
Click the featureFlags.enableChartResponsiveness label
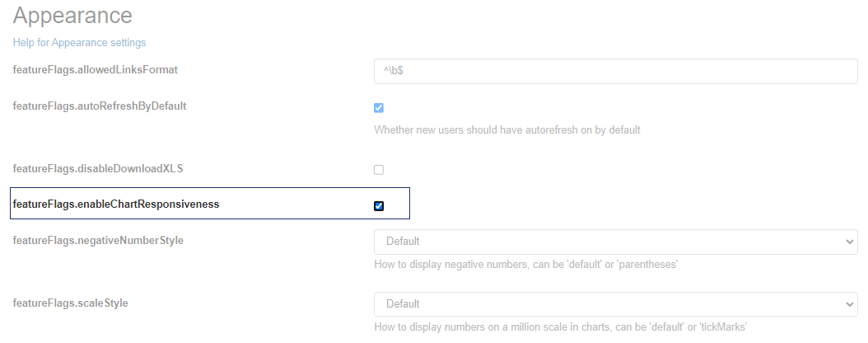coord(116,204)
